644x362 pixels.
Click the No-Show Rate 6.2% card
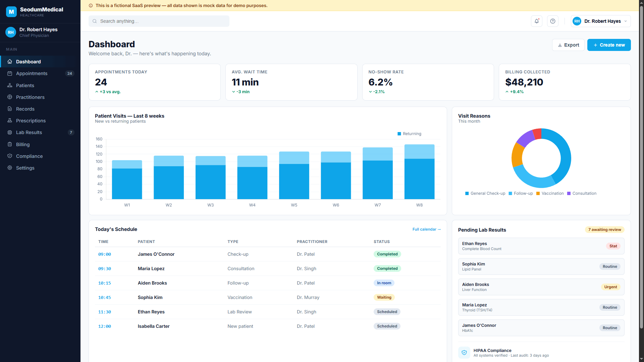coord(428,82)
